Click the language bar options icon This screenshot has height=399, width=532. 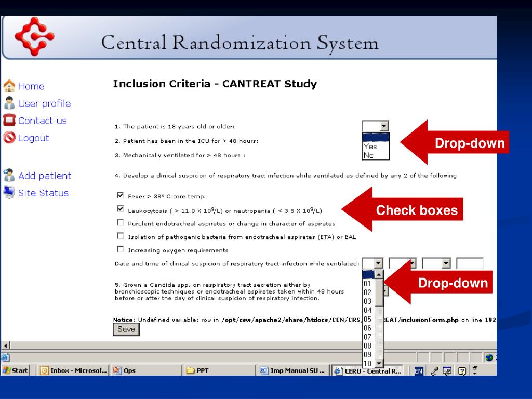point(475,370)
